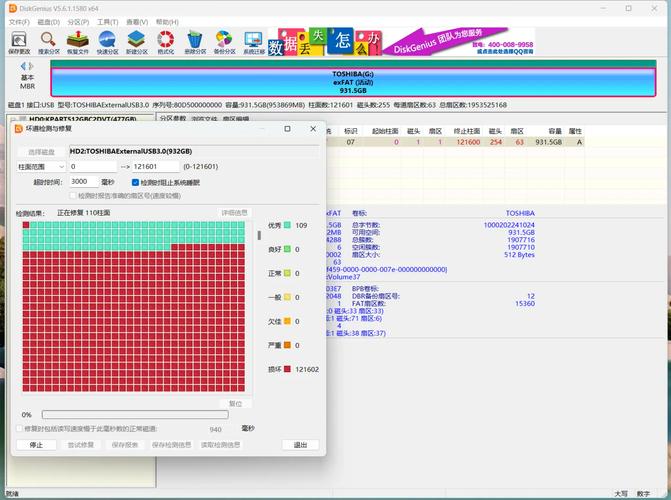Click the 严重 (Severe) dark orange legend swatch
The width and height of the screenshot is (671, 500).
287,345
